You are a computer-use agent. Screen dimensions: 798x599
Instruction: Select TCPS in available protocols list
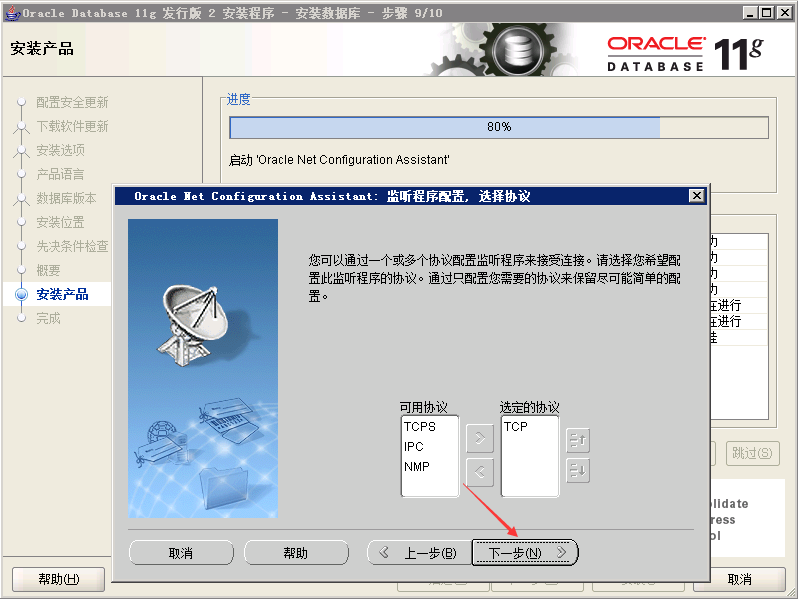tap(420, 426)
